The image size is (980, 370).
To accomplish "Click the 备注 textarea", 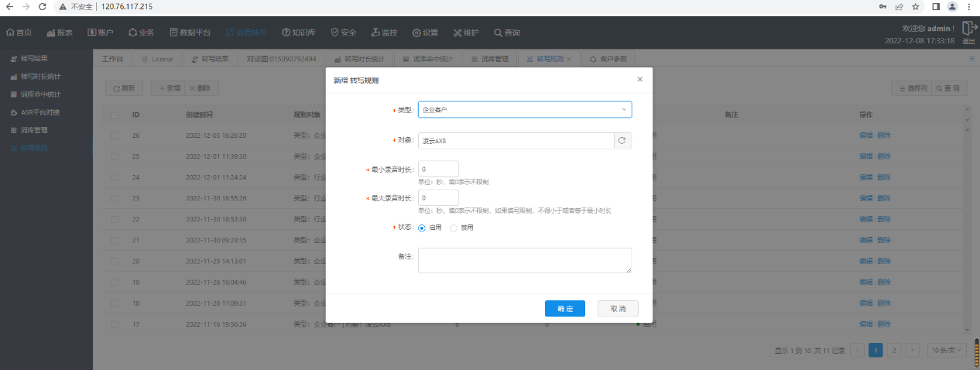I will pos(525,260).
